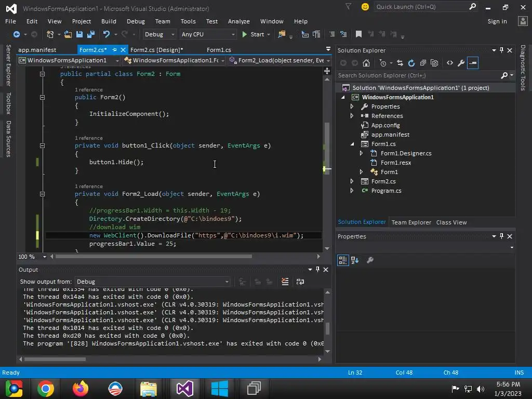Open the Any CPU platform dropdown

[208, 34]
